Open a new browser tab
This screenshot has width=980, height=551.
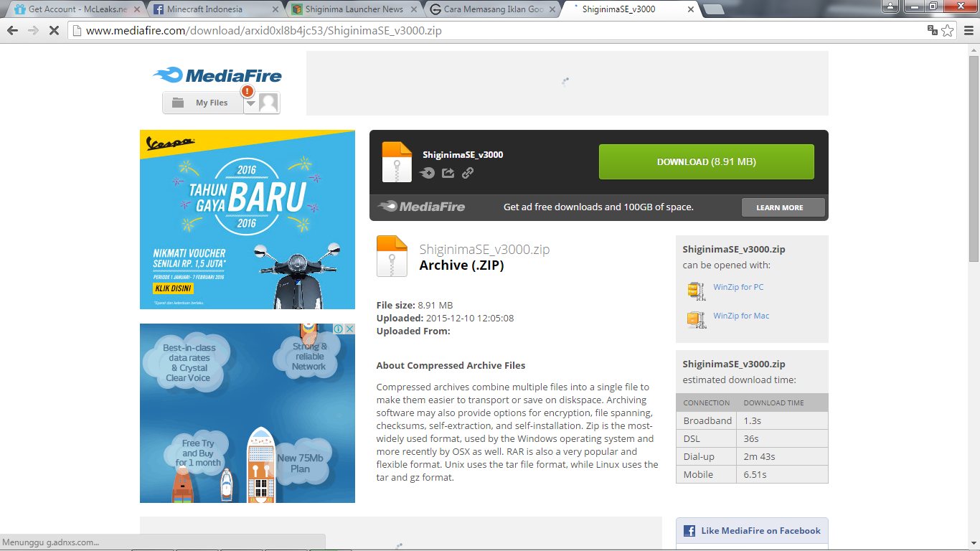pyautogui.click(x=713, y=9)
